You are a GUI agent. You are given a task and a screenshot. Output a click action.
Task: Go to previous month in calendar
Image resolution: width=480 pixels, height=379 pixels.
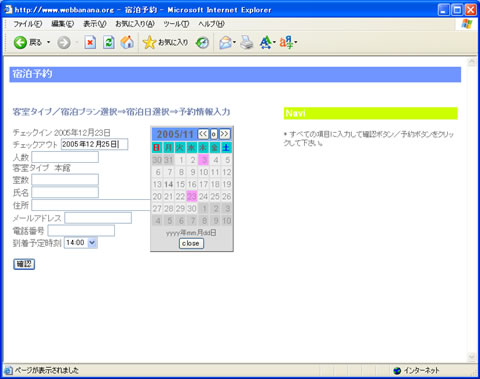(x=203, y=134)
